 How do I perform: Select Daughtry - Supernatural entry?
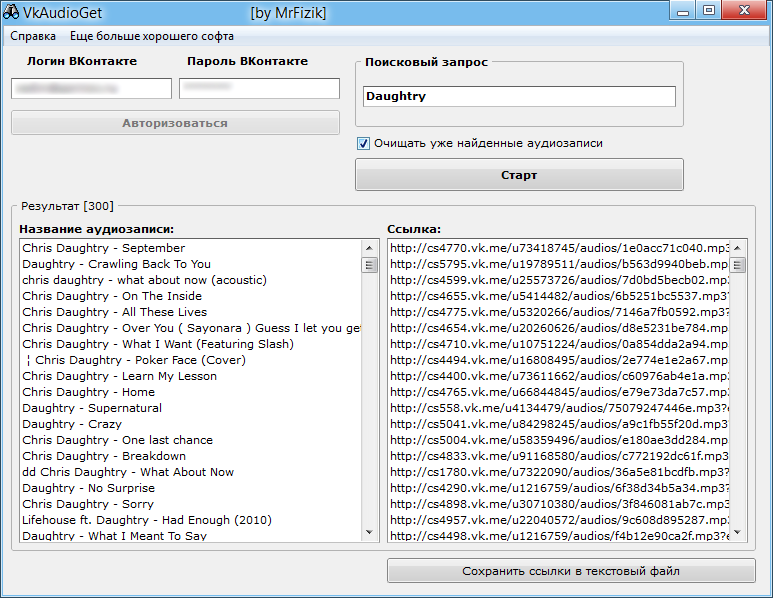coord(191,408)
